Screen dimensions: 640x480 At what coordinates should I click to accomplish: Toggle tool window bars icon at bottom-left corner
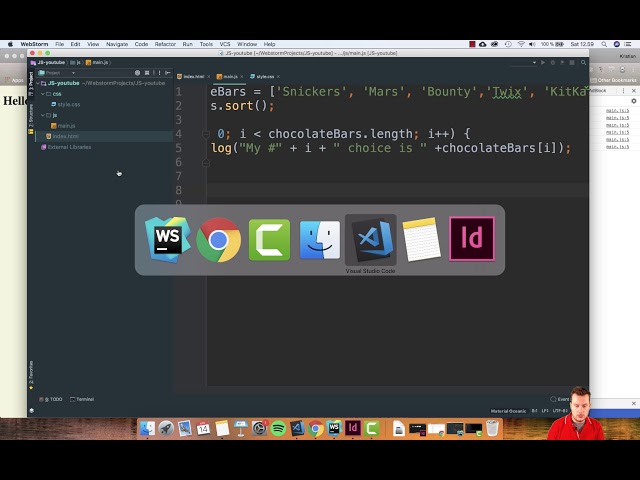32,411
